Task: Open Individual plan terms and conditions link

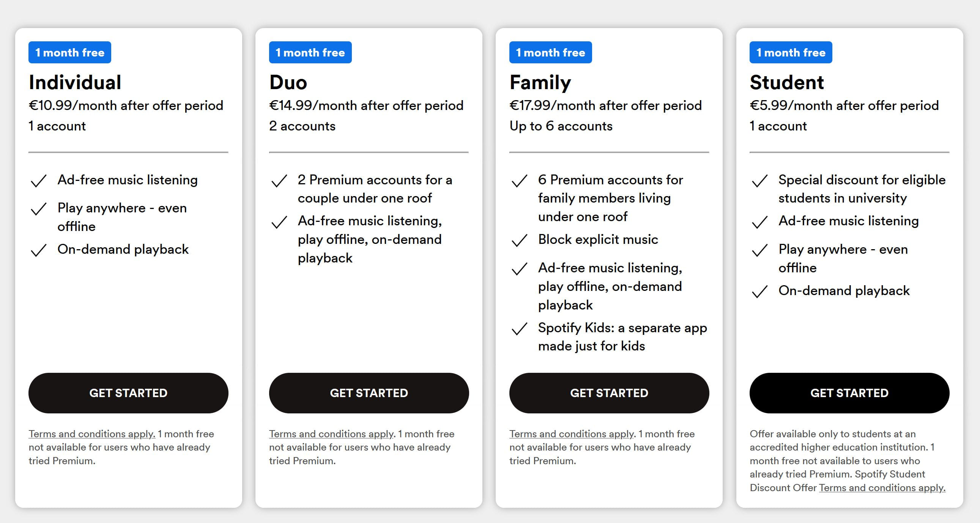Action: pos(92,433)
